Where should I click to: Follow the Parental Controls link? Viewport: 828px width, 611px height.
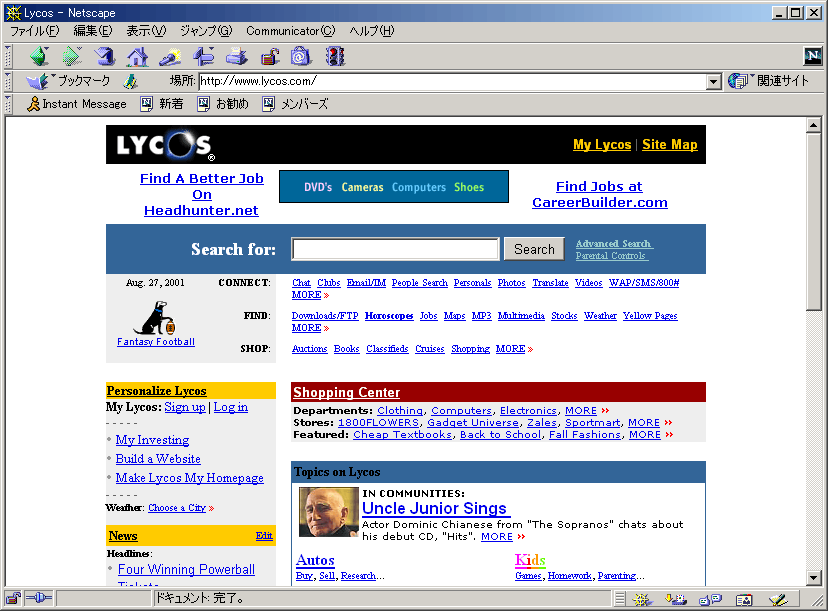(611, 256)
